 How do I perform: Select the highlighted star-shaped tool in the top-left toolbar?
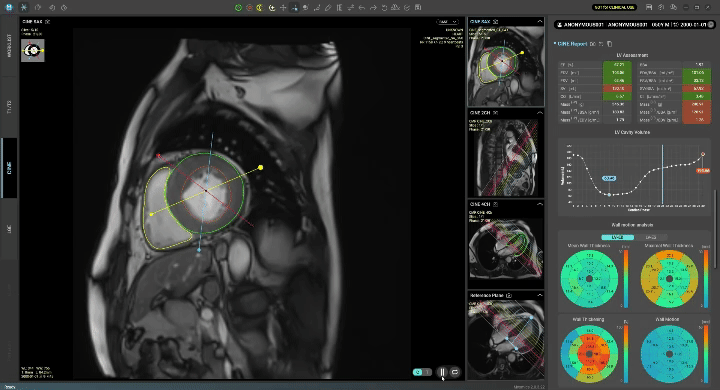(x=24, y=7)
